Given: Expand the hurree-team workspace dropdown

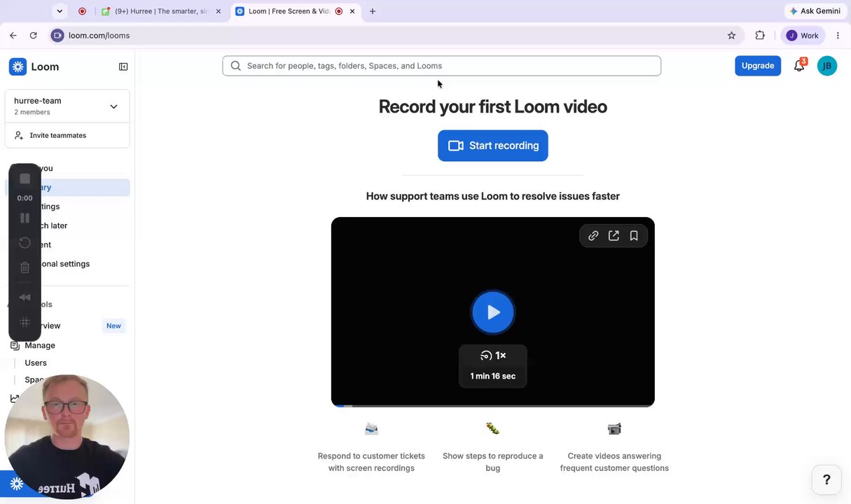Looking at the screenshot, I should [x=113, y=106].
